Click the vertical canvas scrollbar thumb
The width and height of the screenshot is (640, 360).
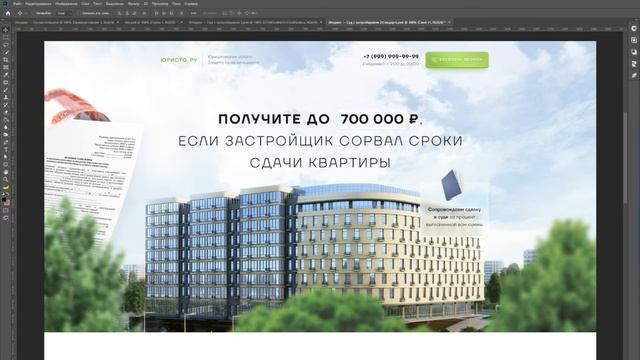coord(625,157)
